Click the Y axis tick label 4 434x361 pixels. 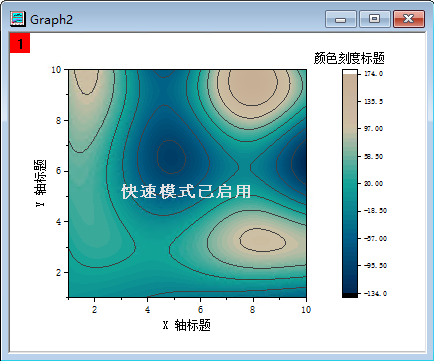(58, 222)
